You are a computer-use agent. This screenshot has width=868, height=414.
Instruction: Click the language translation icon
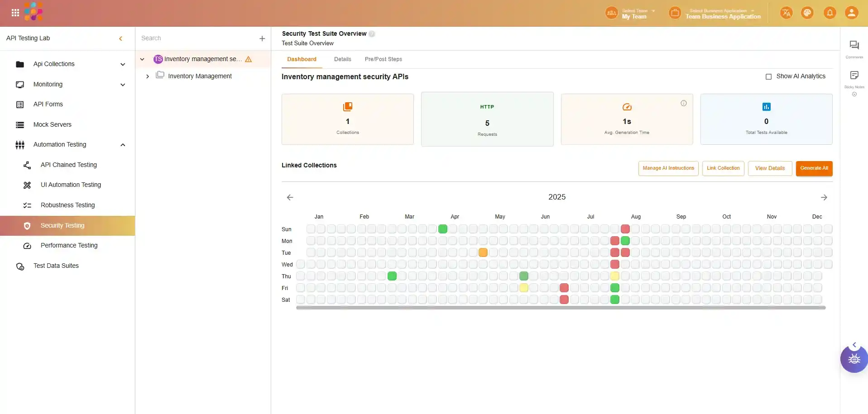pyautogui.click(x=786, y=13)
